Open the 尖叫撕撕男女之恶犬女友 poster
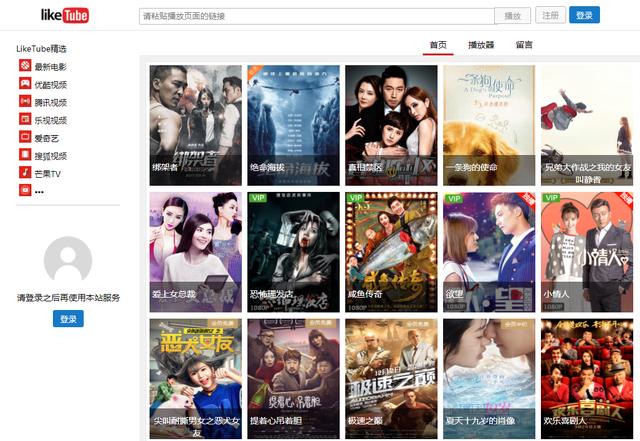Image resolution: width=640 pixels, height=441 pixels. (x=196, y=379)
